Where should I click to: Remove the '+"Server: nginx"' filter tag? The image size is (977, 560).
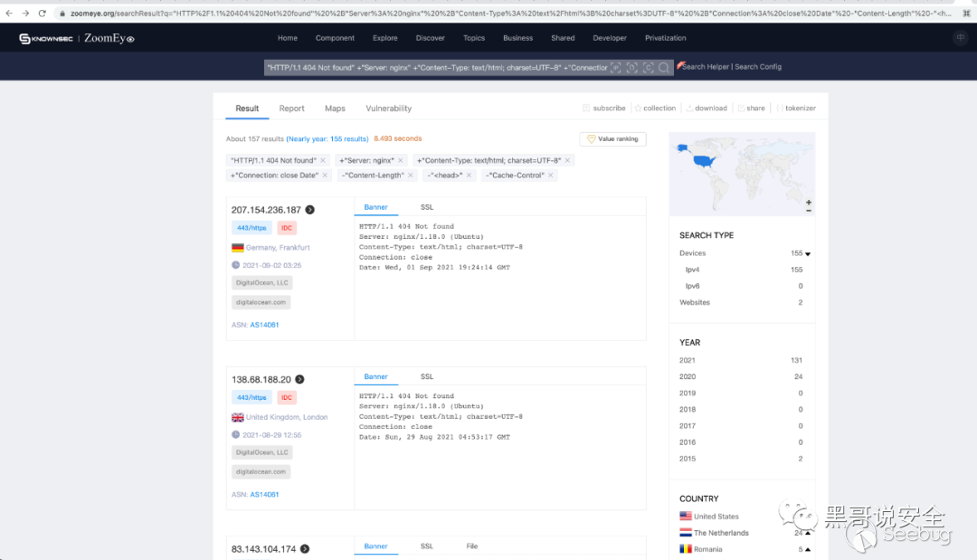(401, 160)
